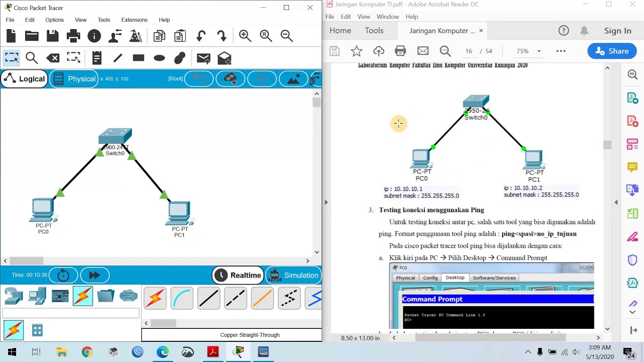
Task: Pick the Copper Straight-Through cable
Action: [208, 298]
